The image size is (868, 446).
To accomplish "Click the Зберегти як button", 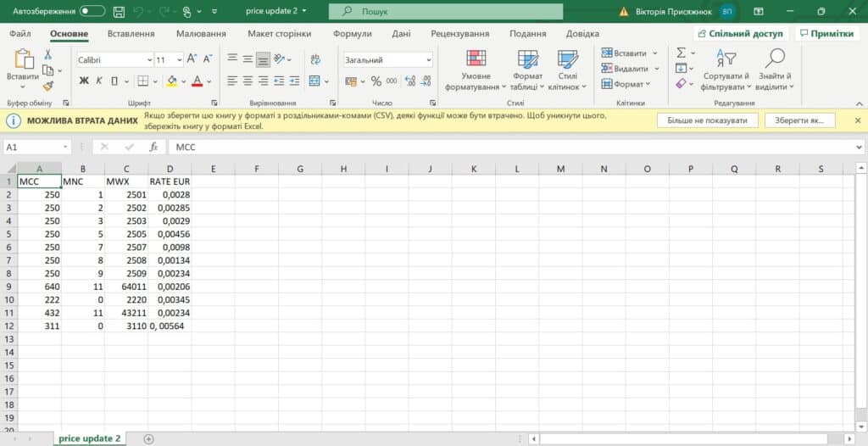I will pos(798,120).
